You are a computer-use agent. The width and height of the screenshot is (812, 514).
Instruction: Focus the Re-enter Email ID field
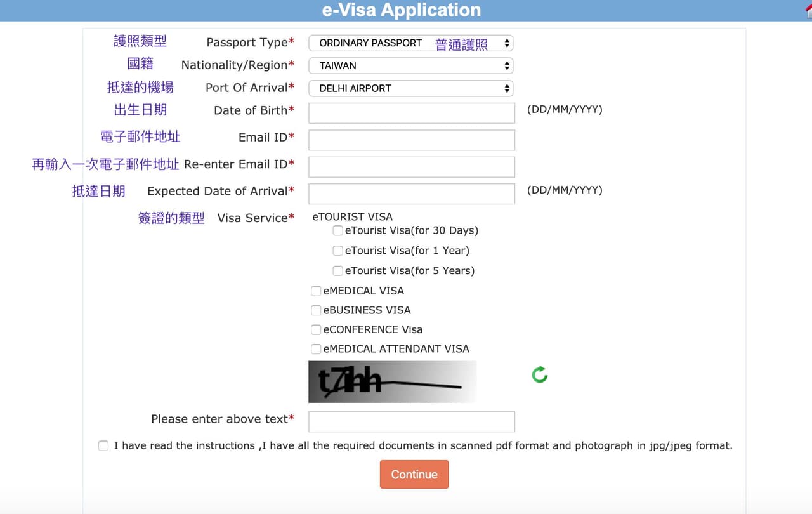pyautogui.click(x=412, y=167)
